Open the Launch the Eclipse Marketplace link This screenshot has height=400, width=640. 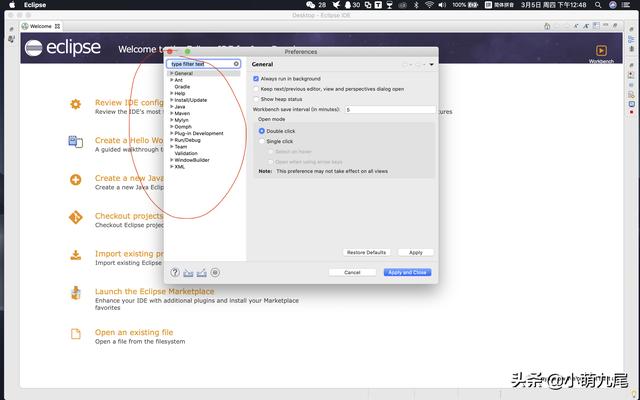coord(154,291)
